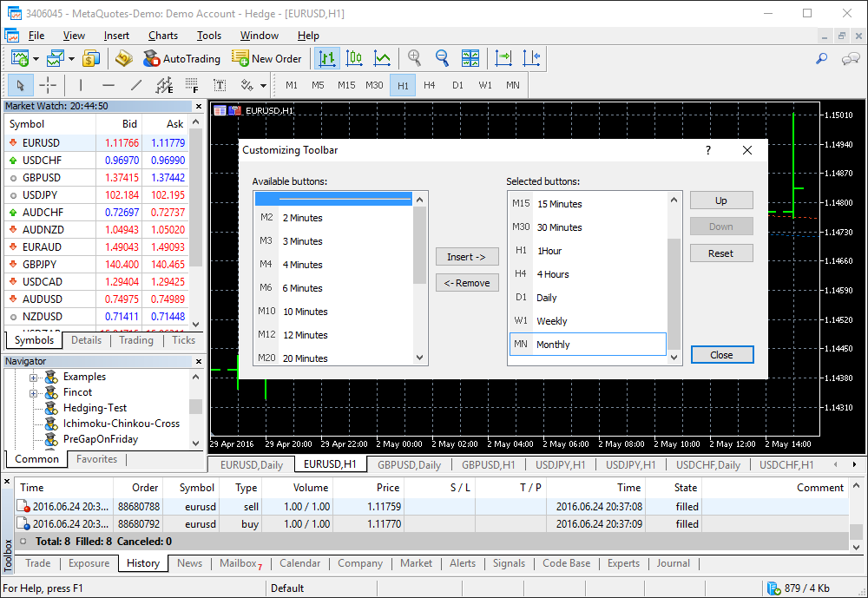Enable the chart auto-scroll icon
The height and width of the screenshot is (598, 868).
(x=503, y=59)
